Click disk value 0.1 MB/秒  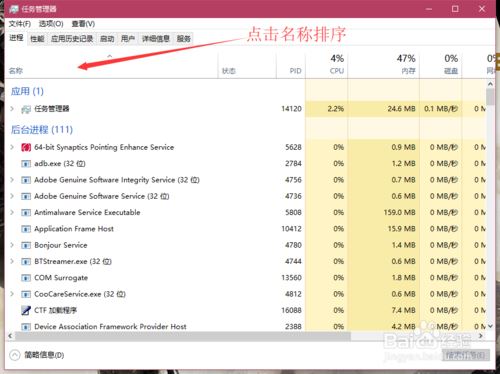pyautogui.click(x=441, y=109)
